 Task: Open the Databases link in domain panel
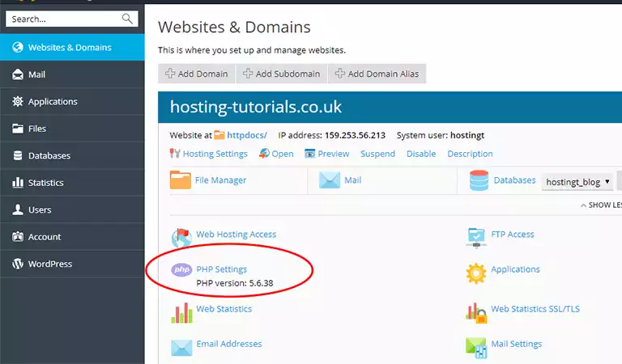[514, 180]
